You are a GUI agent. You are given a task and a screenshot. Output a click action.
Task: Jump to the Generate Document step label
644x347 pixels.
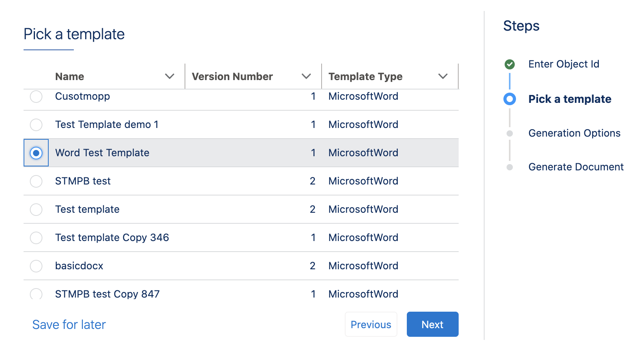(576, 167)
